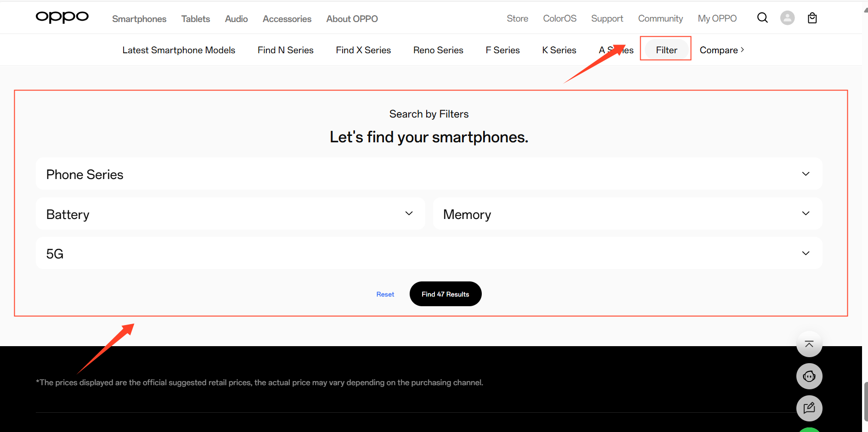This screenshot has height=432, width=868.
Task: Reset the search filters
Action: pos(385,294)
